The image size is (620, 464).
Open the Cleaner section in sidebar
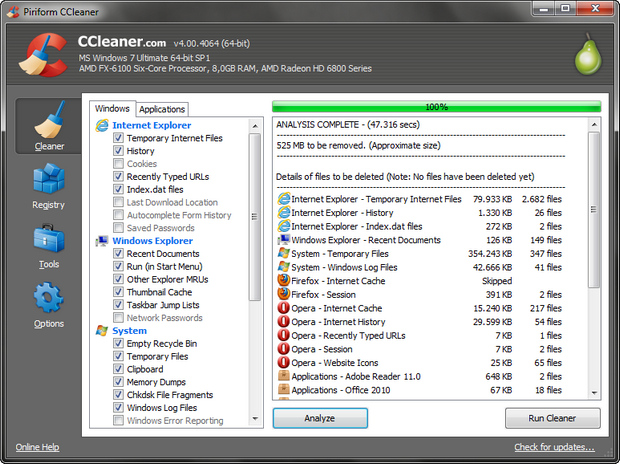pyautogui.click(x=49, y=126)
